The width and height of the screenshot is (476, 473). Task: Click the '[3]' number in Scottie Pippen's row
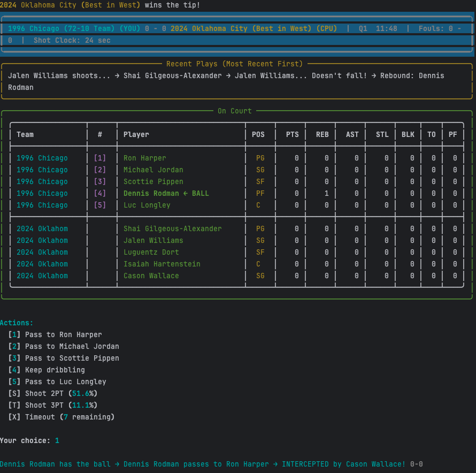(x=100, y=182)
